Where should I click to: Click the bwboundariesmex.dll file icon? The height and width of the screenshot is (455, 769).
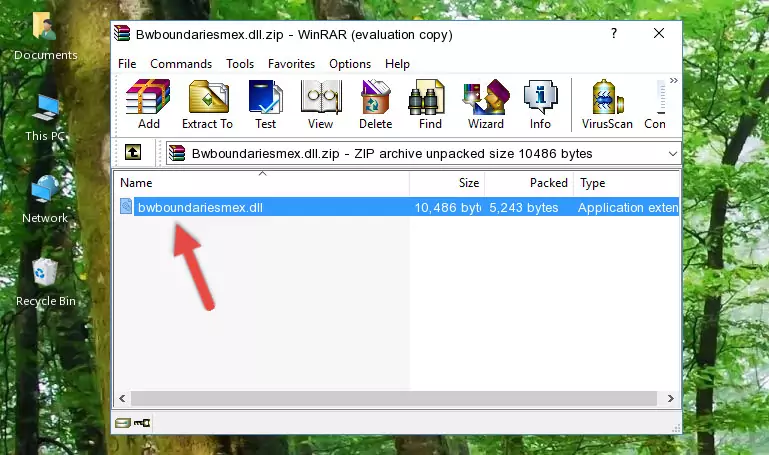pos(126,207)
